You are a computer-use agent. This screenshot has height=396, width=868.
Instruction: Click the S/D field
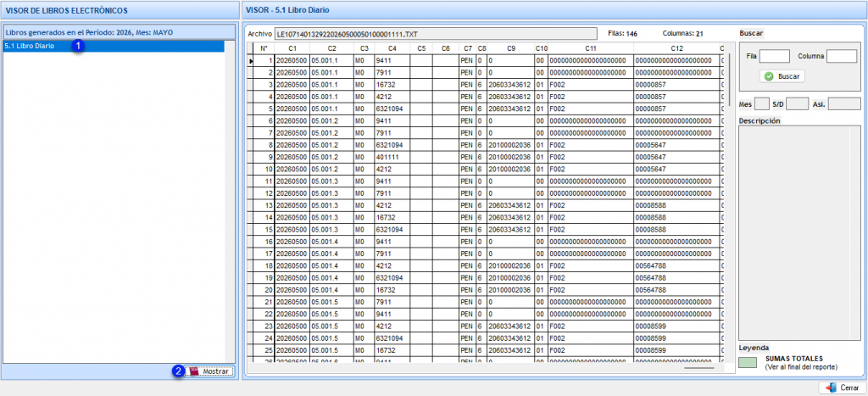pyautogui.click(x=798, y=103)
